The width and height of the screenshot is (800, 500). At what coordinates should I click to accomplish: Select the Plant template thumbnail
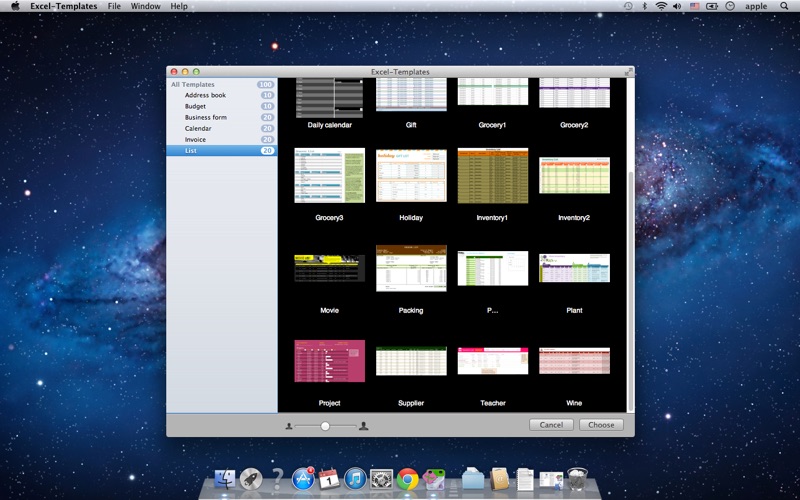pyautogui.click(x=574, y=268)
